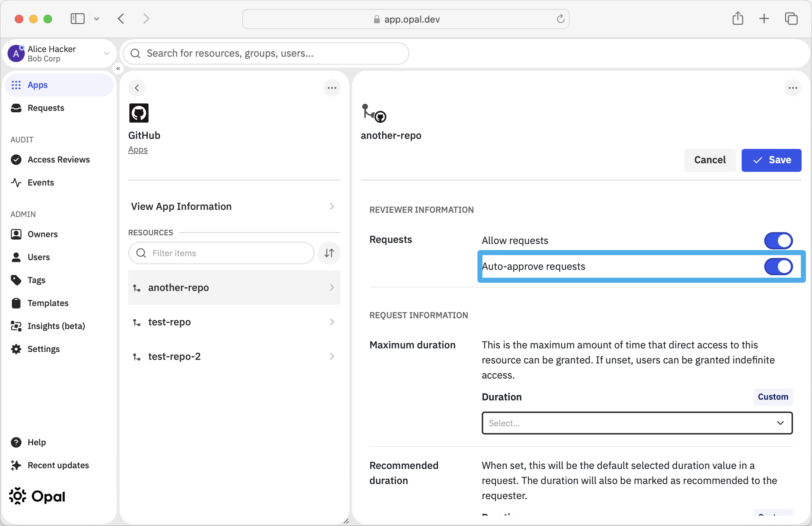
Task: Click the repo icon beside test-repo
Action: (x=137, y=323)
